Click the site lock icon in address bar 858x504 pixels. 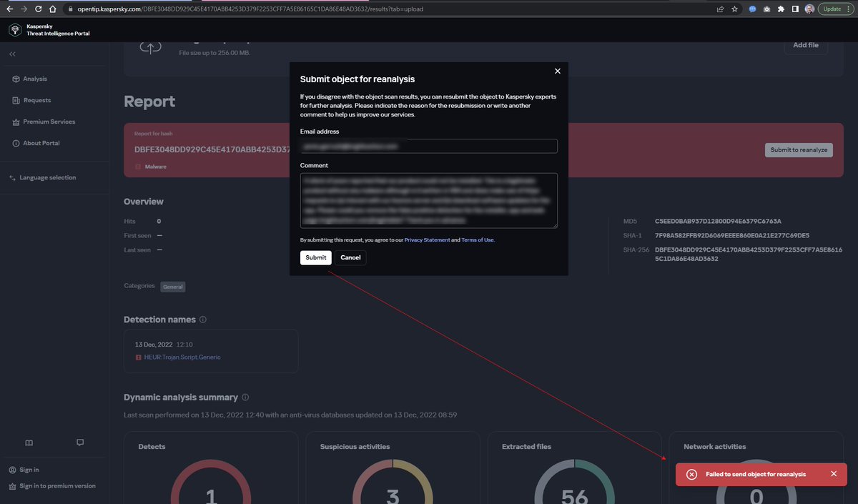[x=70, y=9]
